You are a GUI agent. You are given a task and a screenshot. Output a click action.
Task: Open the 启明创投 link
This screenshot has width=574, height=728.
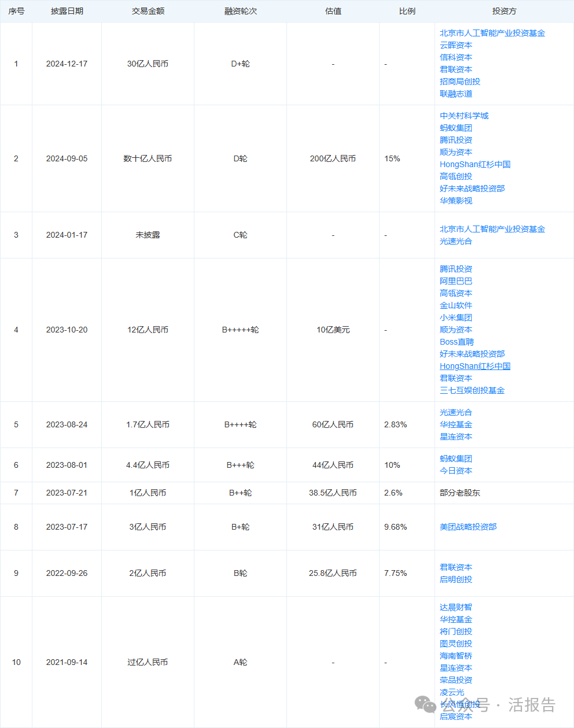(456, 579)
